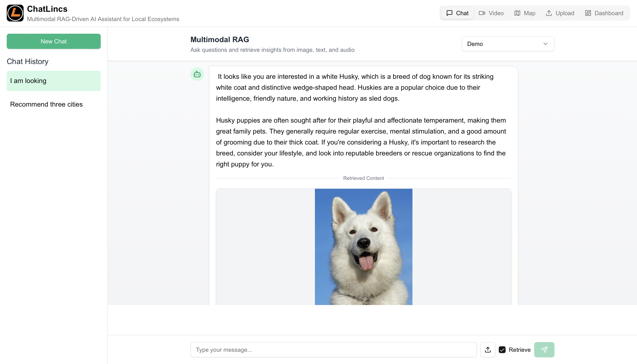637x364 pixels.
Task: Click the upload arrow icon in navigation
Action: (x=549, y=13)
